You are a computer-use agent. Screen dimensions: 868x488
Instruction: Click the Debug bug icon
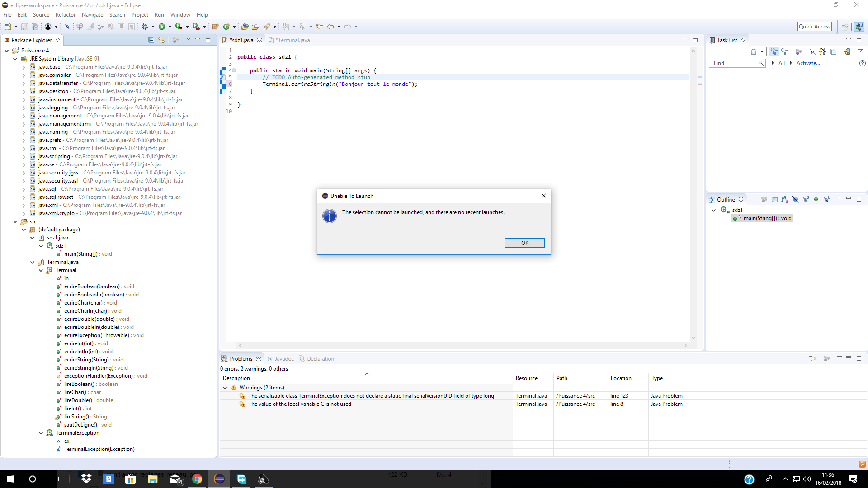(x=145, y=27)
